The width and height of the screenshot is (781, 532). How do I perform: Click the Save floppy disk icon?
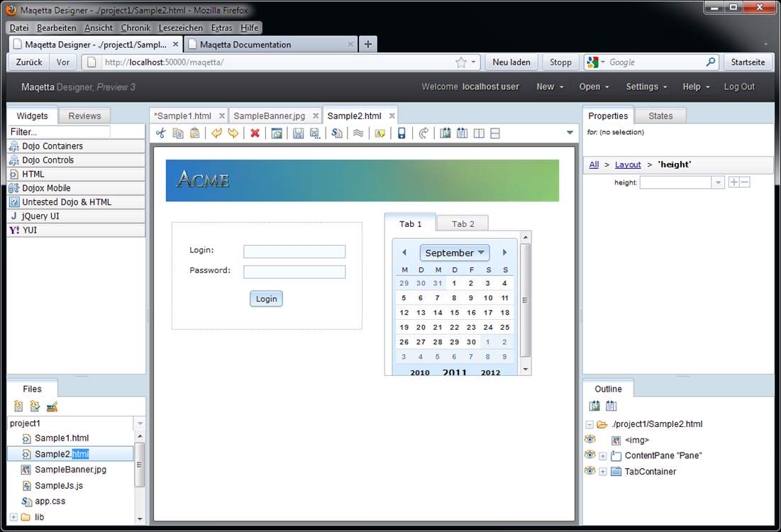[x=298, y=133]
